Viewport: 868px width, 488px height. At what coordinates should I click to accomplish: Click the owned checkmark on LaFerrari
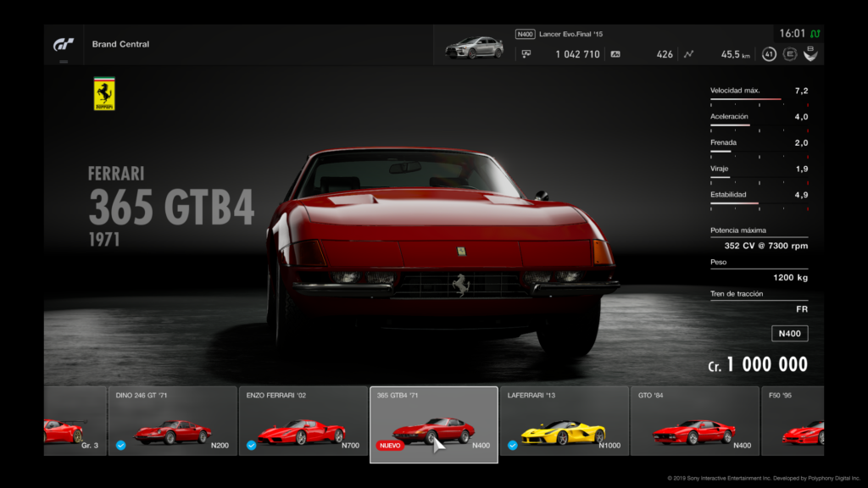tap(513, 446)
